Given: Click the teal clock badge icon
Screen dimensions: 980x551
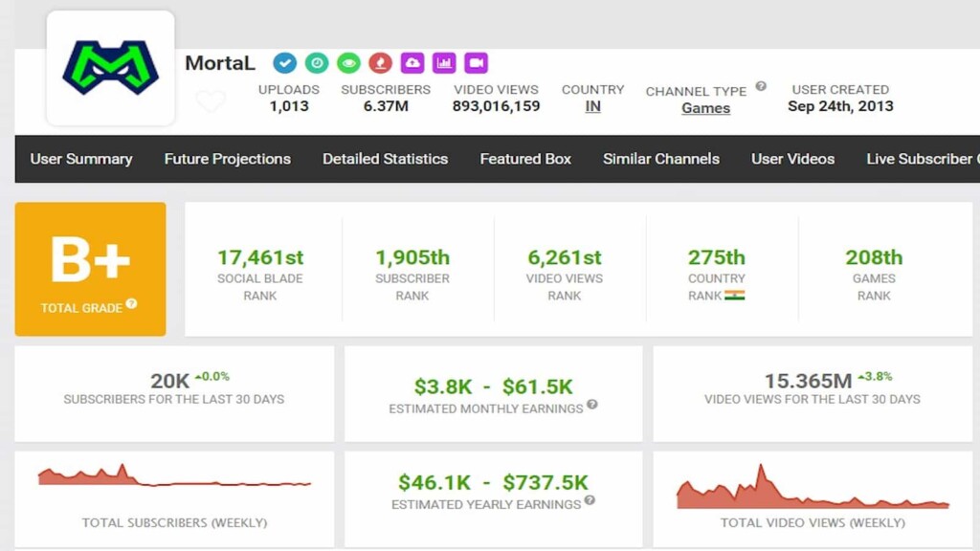Looking at the screenshot, I should (317, 63).
